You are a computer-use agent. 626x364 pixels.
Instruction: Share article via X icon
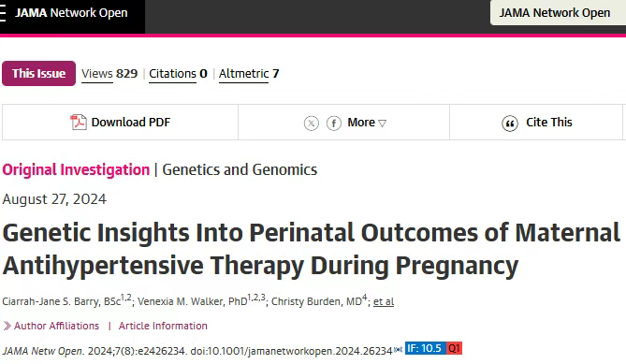(x=312, y=123)
